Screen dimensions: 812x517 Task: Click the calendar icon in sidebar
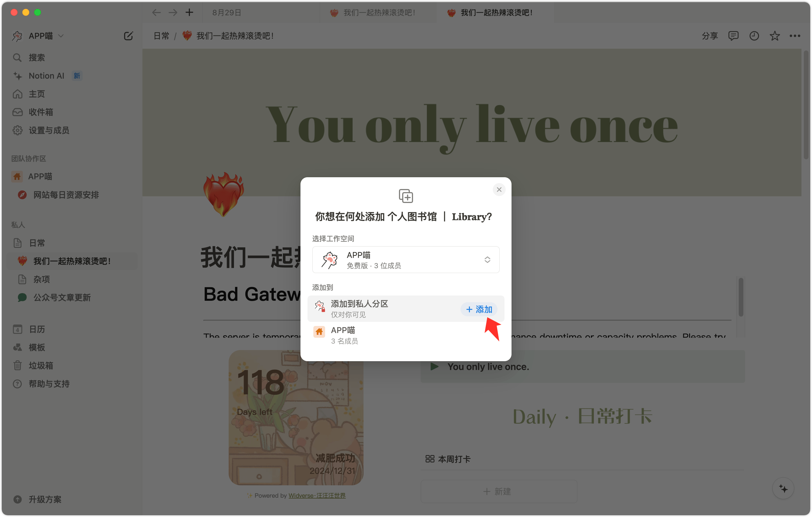[18, 329]
